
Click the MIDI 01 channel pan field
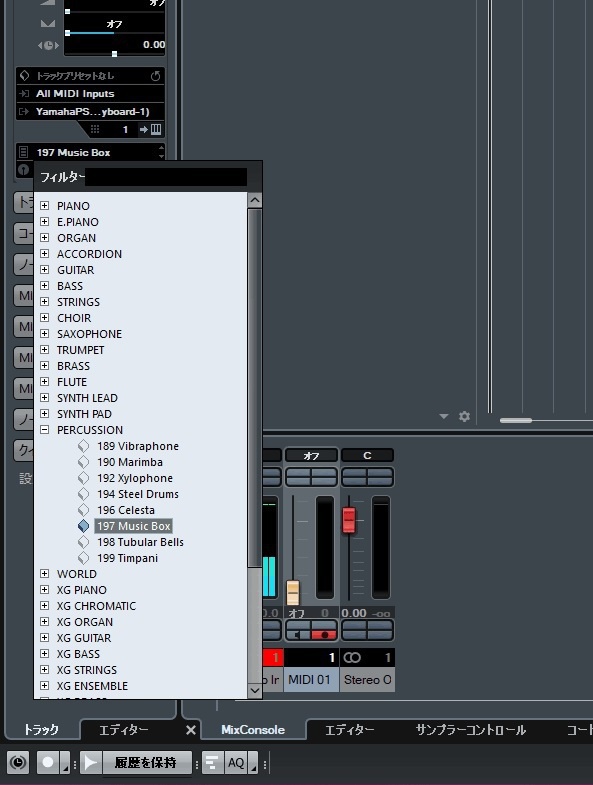click(311, 456)
